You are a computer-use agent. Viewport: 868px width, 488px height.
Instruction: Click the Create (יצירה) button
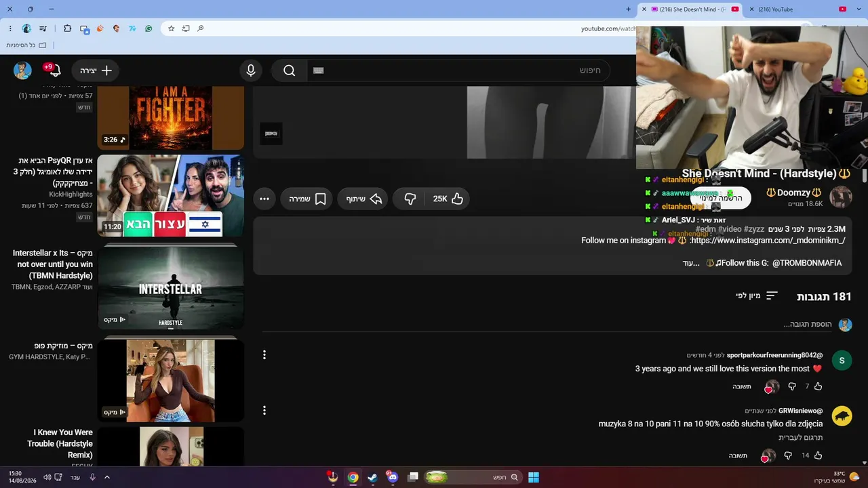95,70
